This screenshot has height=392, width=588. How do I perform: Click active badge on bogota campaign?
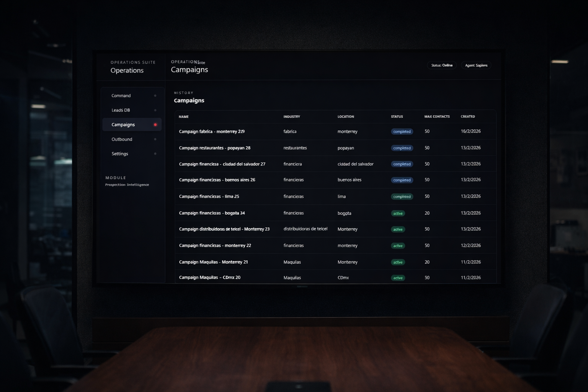[x=398, y=214]
